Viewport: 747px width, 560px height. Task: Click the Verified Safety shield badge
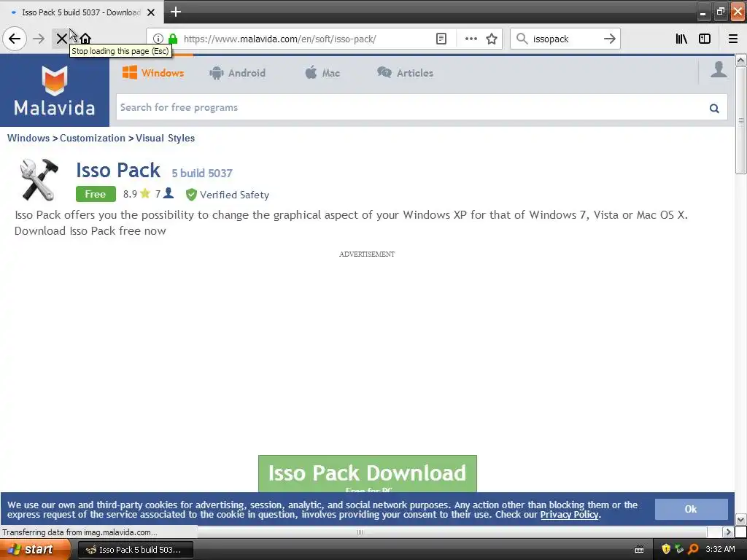click(191, 194)
